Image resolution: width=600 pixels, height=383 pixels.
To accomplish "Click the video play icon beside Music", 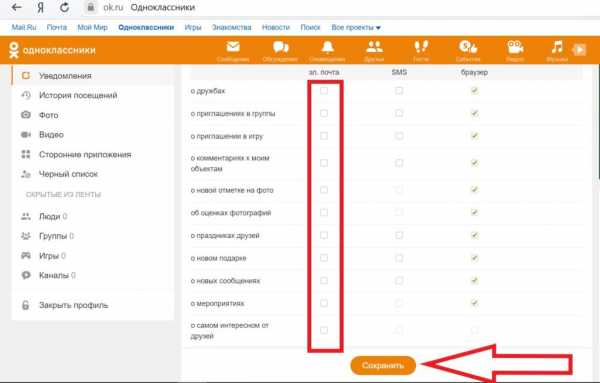I will coord(579,50).
